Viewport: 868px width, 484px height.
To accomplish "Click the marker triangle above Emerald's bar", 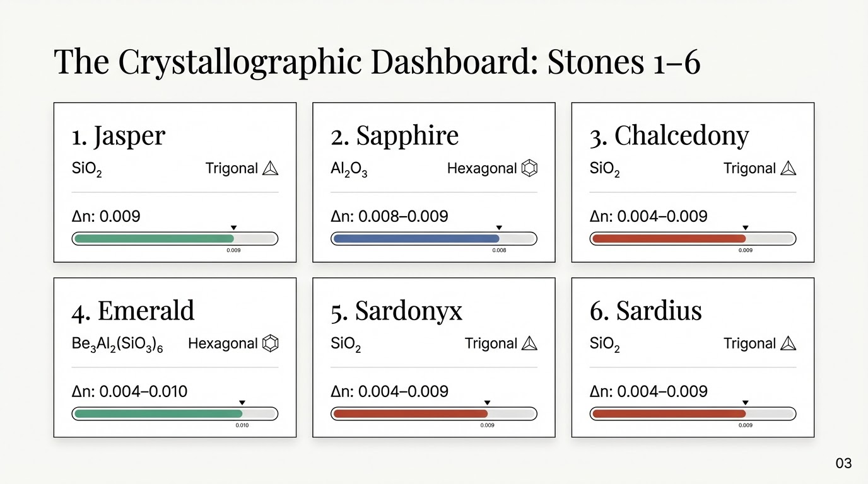I will coord(242,403).
